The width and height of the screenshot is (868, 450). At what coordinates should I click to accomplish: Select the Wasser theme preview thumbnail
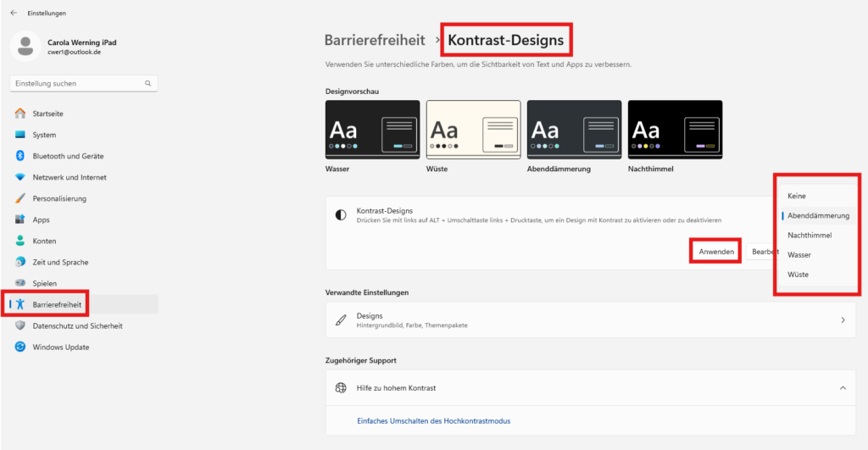(373, 130)
